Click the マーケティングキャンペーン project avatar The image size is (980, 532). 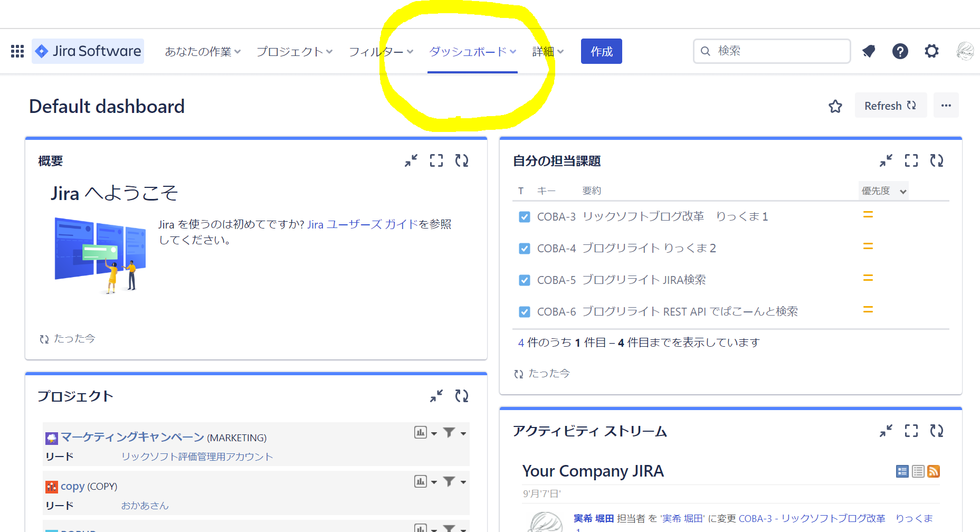(52, 438)
